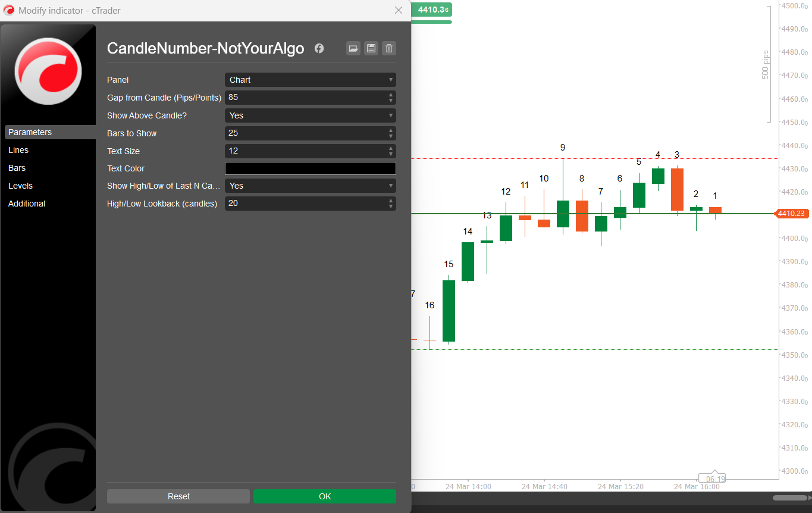Close the Modify indicator dialog
812x513 pixels.
tap(399, 10)
